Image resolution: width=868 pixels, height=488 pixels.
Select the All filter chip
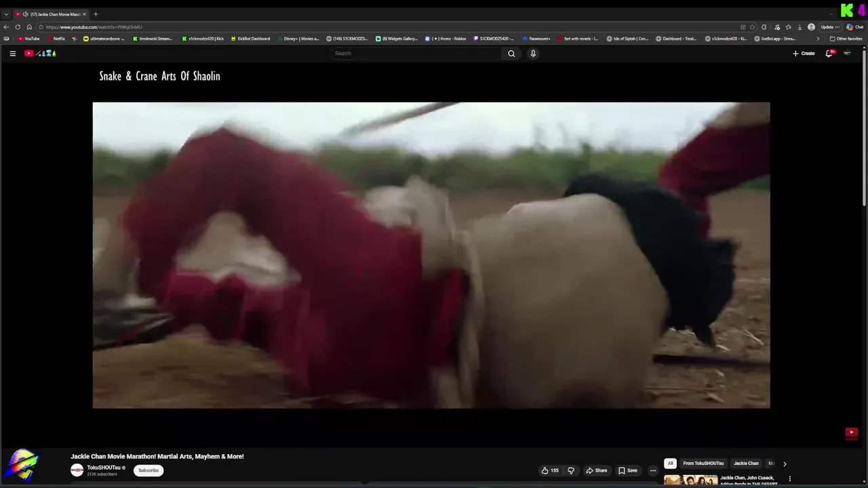pos(670,464)
